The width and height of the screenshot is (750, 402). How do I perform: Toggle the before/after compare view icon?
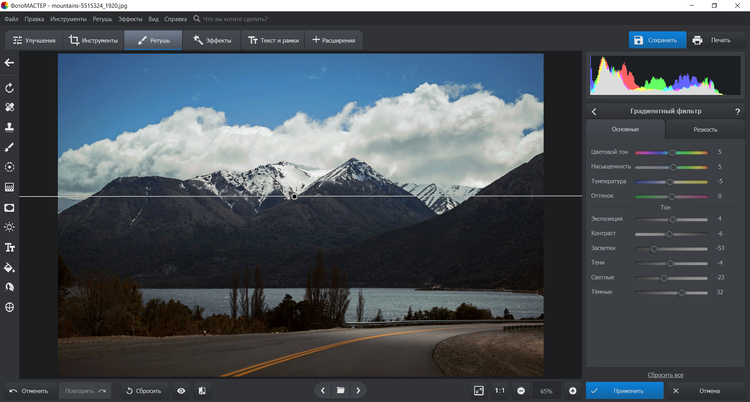pos(202,390)
